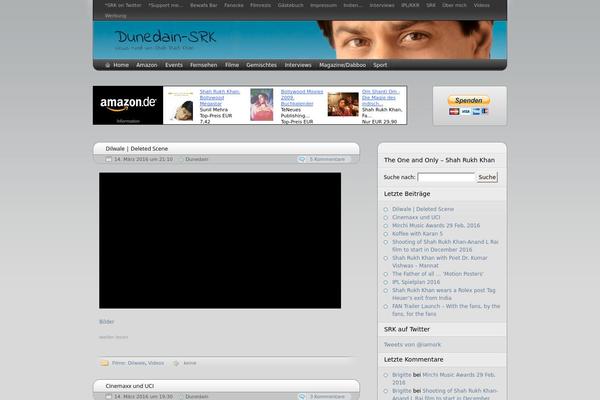Click the Shah Rukh Khan Bollywood Megastar product link
This screenshot has height=400, width=600.
pos(219,98)
